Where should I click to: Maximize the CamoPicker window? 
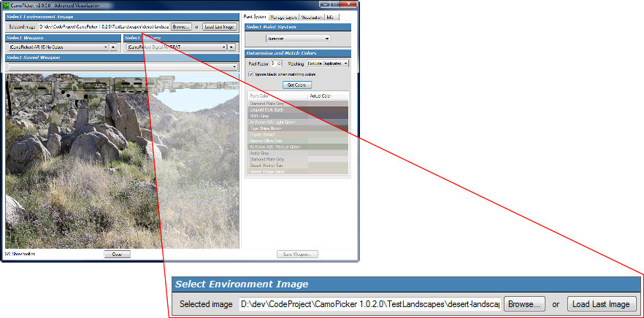[334, 4]
